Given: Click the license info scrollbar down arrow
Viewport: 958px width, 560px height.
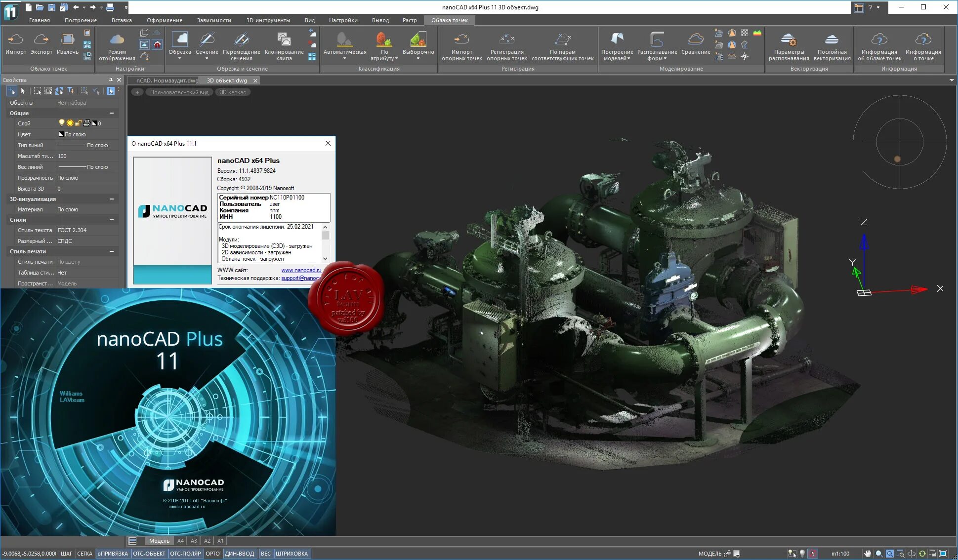Looking at the screenshot, I should coord(325,258).
